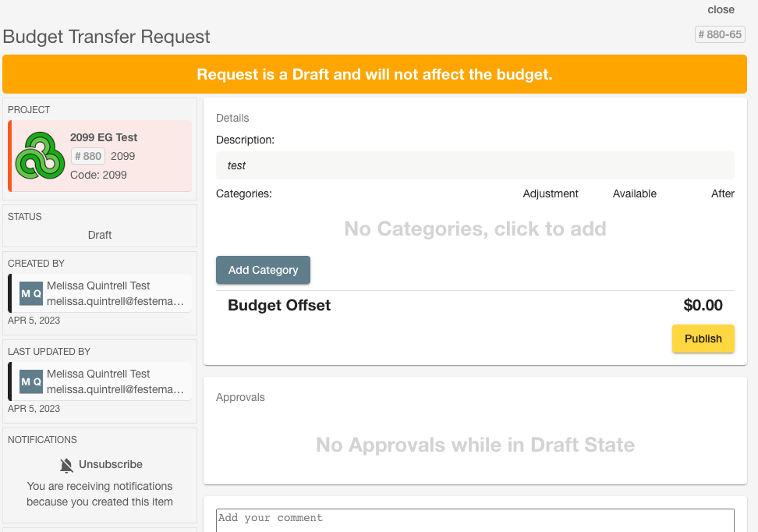Image resolution: width=758 pixels, height=532 pixels.
Task: Click the orange draft warning banner
Action: tap(374, 74)
